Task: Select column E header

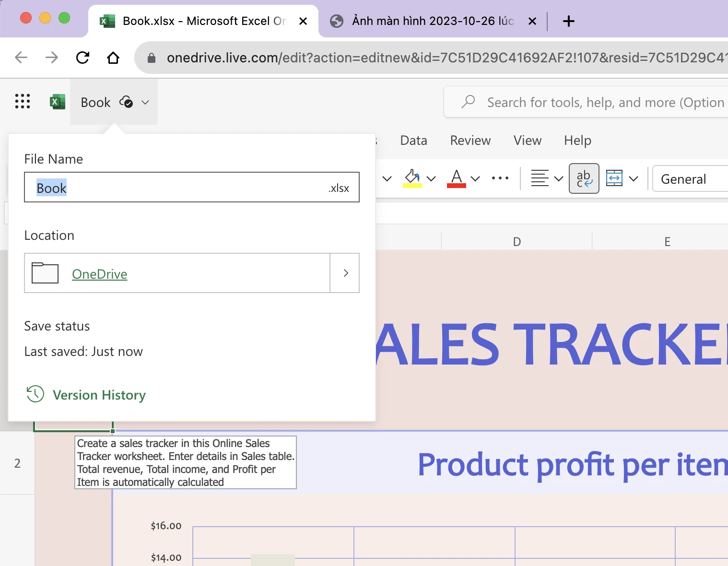Action: pos(667,241)
